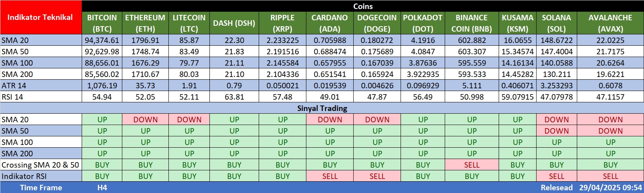Select the BINANCE COIN (BNB) header
Screen dimensions: 644x193
[x=472, y=23]
